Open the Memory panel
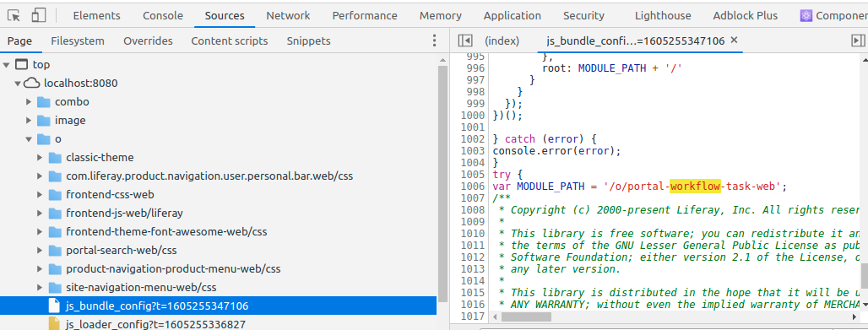This screenshot has width=868, height=330. tap(441, 15)
